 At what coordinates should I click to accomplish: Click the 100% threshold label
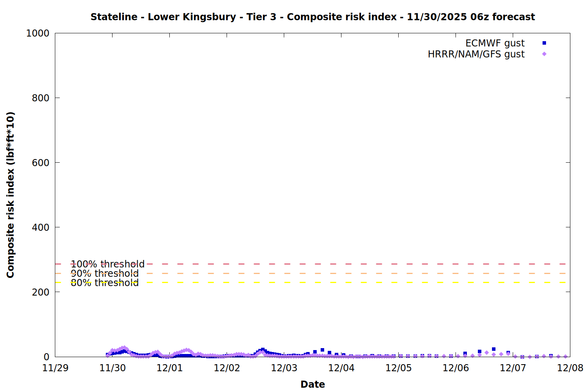(107, 264)
